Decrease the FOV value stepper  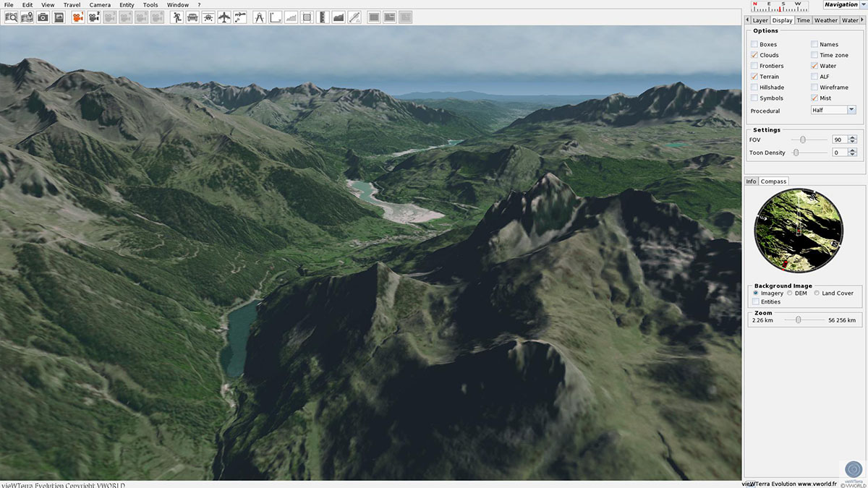(x=854, y=142)
